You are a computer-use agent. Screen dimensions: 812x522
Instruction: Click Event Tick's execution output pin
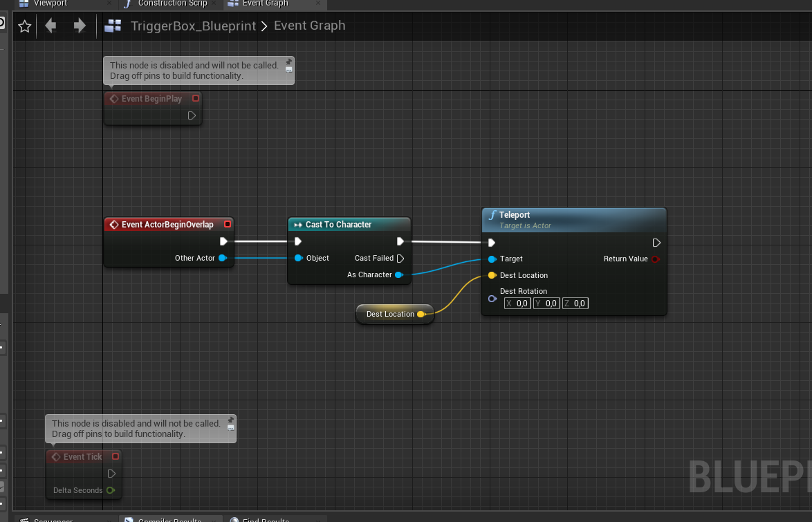[x=111, y=474]
